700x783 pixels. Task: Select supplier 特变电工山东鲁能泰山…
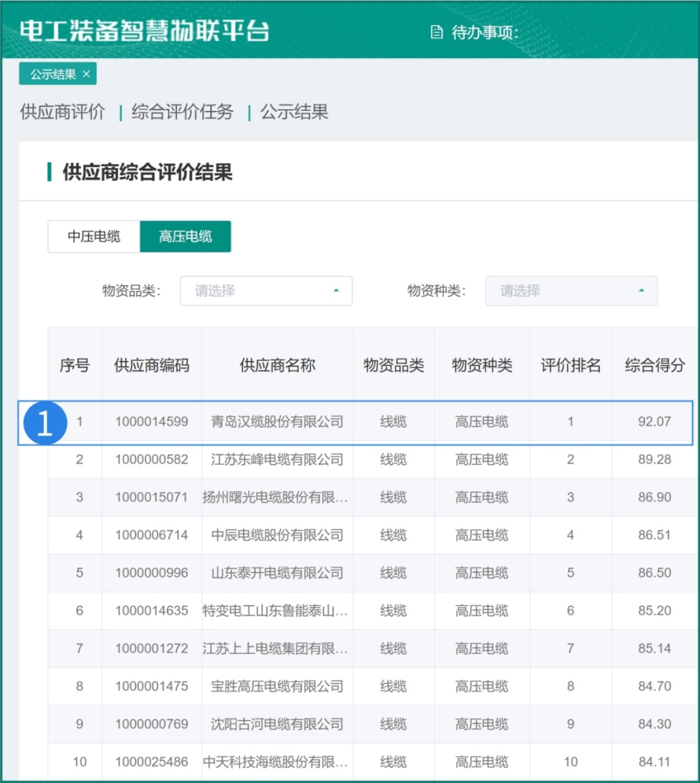tap(275, 611)
